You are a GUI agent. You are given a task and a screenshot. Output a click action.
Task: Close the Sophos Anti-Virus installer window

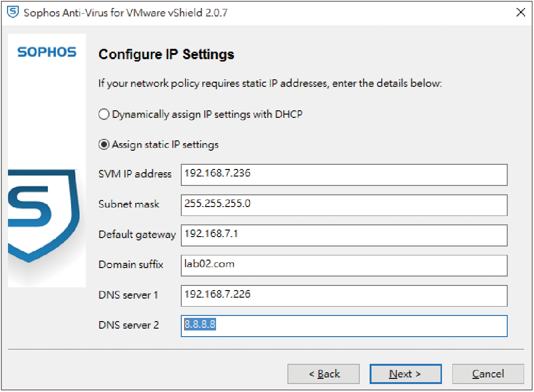coord(520,13)
